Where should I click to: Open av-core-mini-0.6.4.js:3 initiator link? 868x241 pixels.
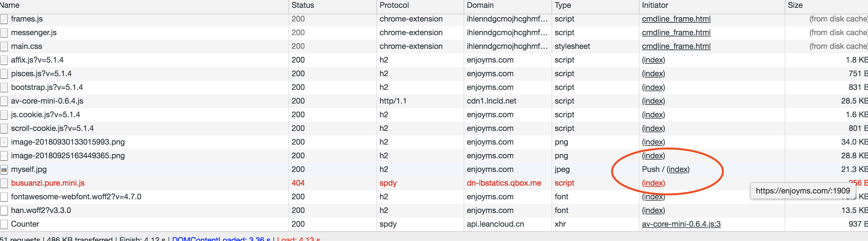point(681,224)
